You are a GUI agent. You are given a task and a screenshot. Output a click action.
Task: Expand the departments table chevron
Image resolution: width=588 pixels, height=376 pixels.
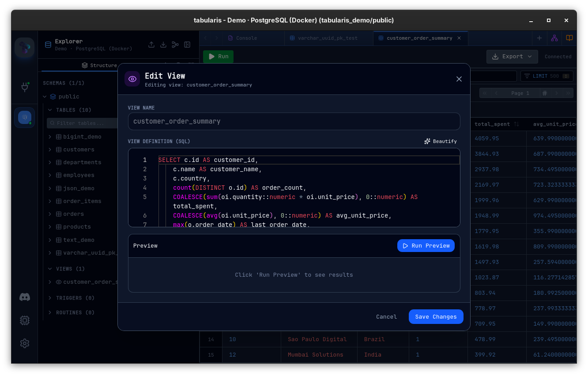pos(50,162)
